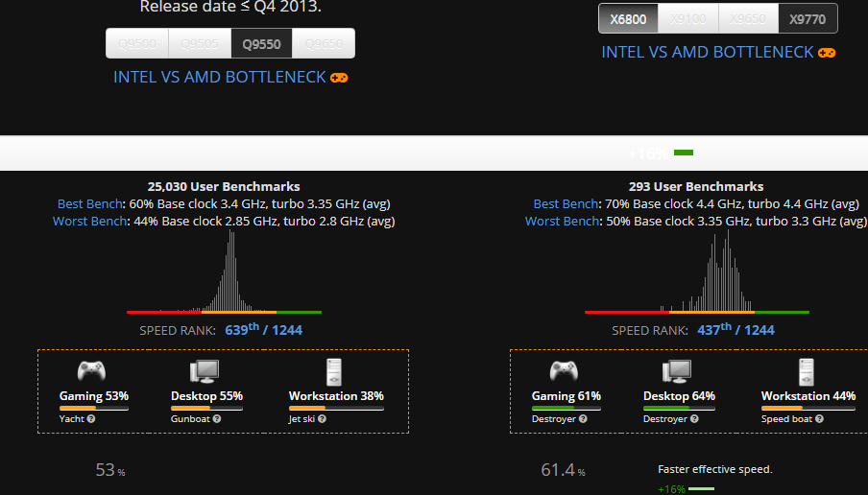Click help icon next to Yacht

(91, 418)
